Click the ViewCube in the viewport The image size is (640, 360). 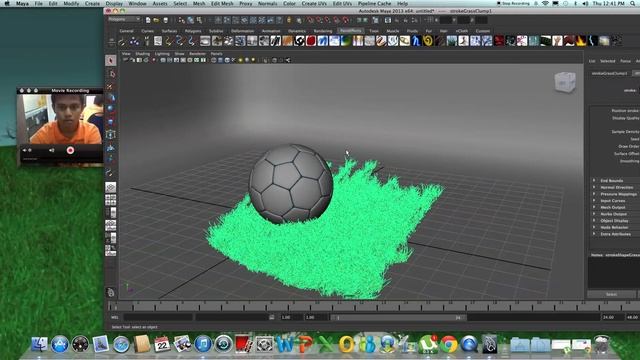click(x=565, y=82)
